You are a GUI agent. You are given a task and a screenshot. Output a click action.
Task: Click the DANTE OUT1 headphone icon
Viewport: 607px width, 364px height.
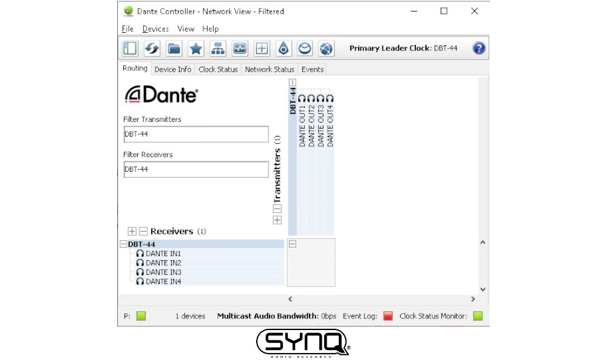(302, 98)
